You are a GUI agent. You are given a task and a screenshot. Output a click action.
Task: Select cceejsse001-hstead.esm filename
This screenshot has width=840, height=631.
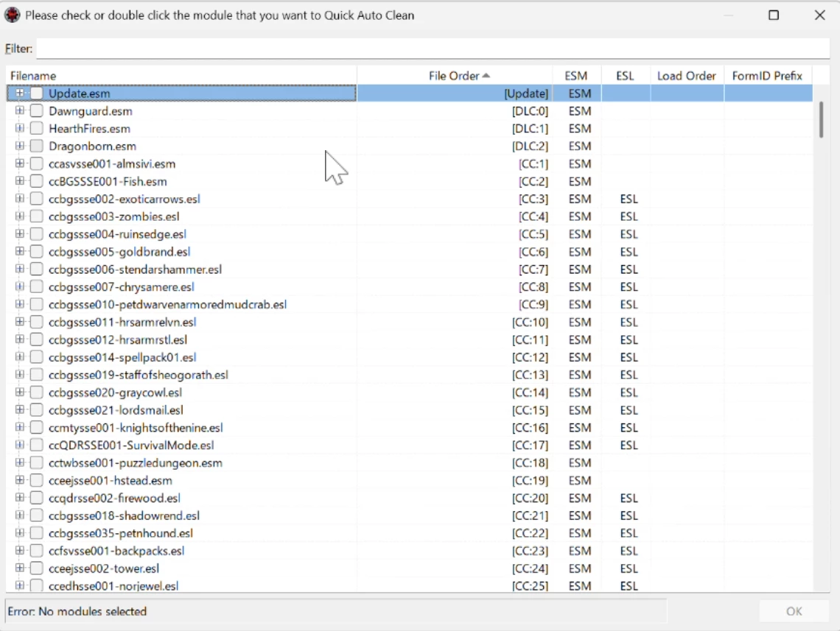tap(111, 481)
